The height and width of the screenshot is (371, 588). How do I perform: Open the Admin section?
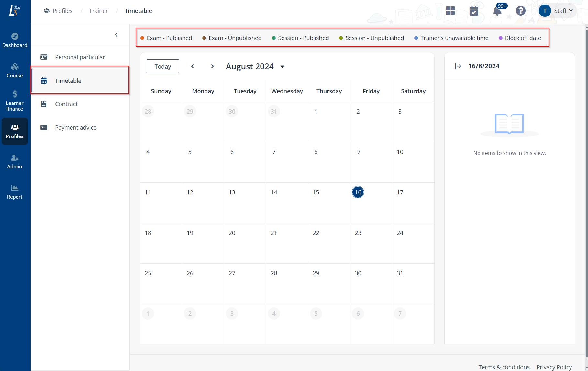15,161
